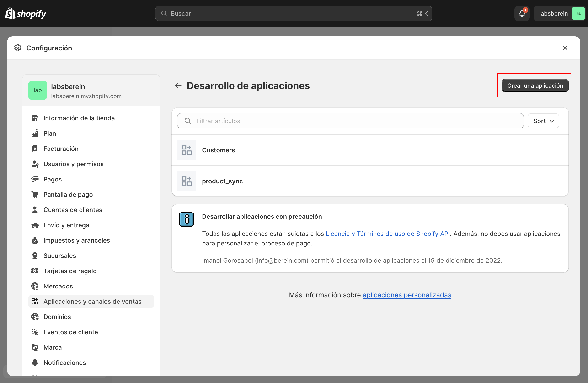
Task: Select the Pagos payment icon
Action: 35,179
